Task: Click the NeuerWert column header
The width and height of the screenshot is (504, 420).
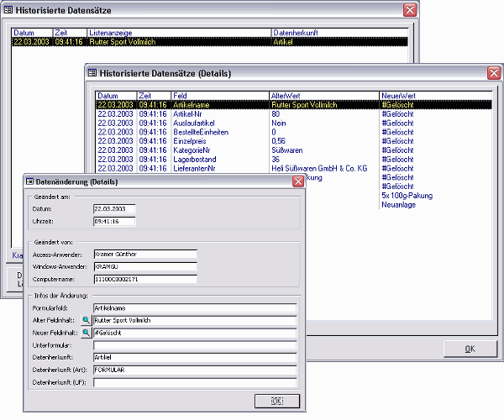Action: (433, 96)
